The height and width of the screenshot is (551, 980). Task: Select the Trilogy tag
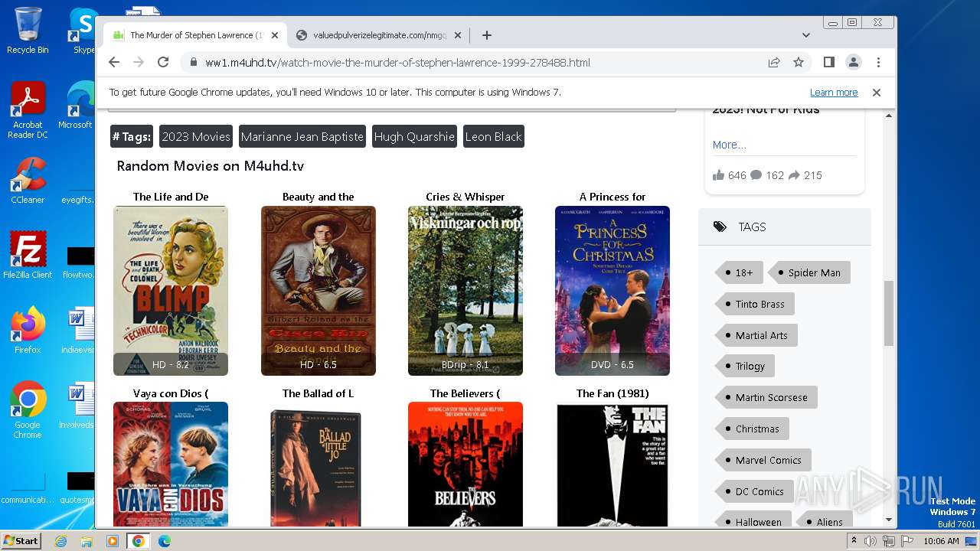(744, 366)
